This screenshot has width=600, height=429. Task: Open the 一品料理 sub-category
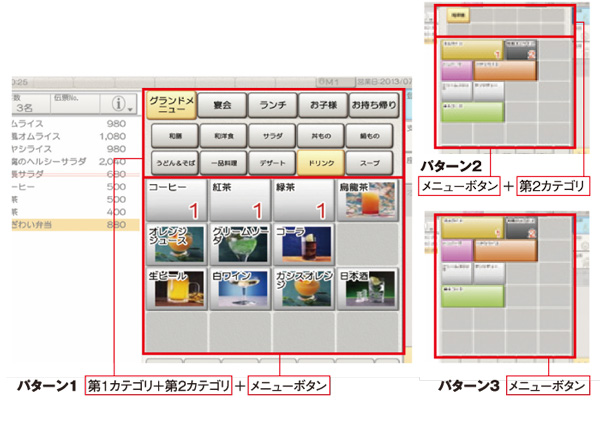tap(224, 163)
